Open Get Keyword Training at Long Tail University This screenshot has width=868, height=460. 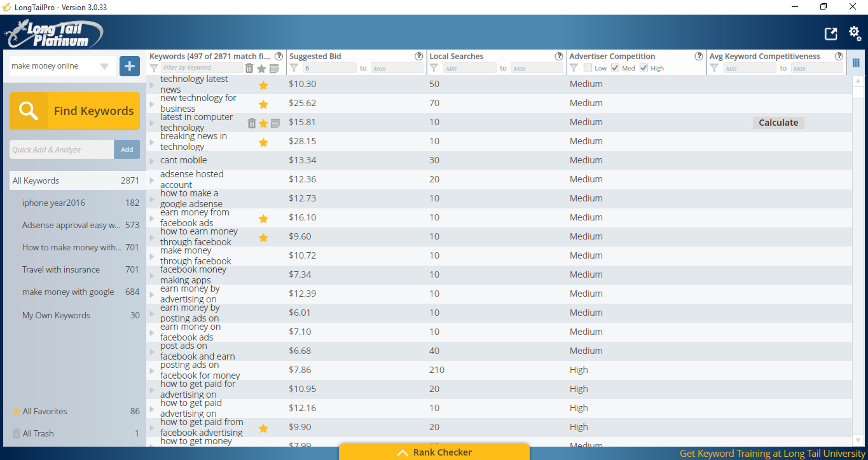coord(771,454)
